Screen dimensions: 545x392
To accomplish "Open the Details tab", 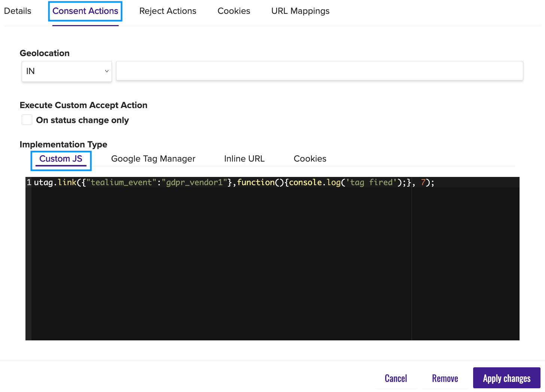I will point(18,11).
